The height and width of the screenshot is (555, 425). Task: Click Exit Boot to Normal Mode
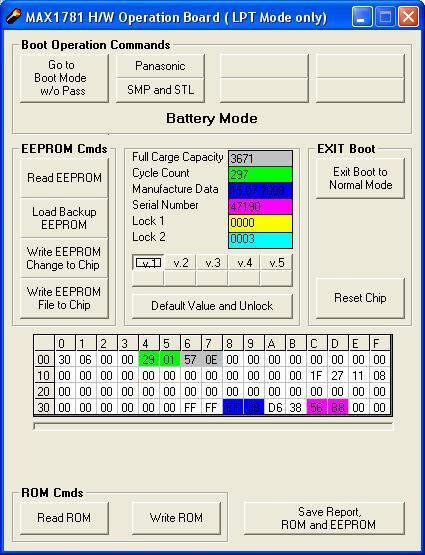tap(360, 178)
